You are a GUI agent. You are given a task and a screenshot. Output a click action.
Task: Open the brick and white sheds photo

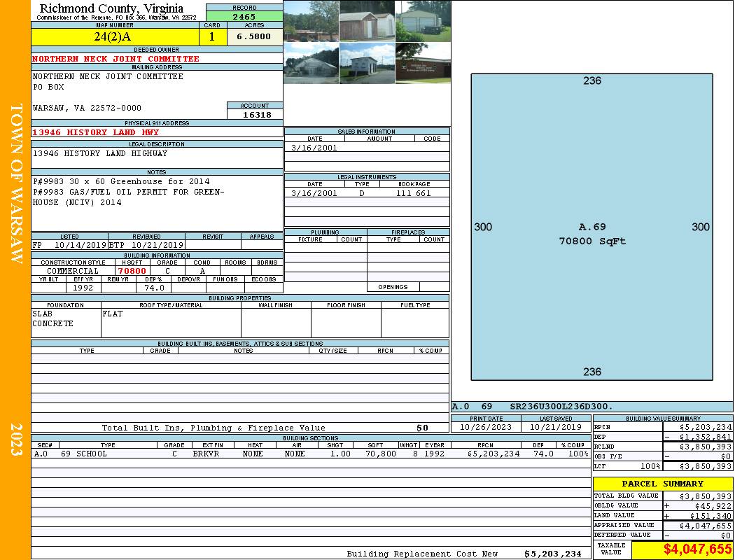point(367,21)
